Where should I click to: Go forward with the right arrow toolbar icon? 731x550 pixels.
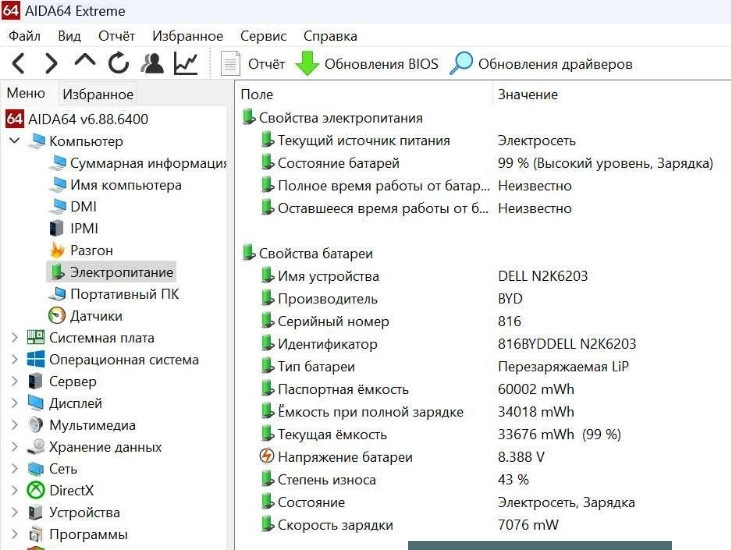51,63
